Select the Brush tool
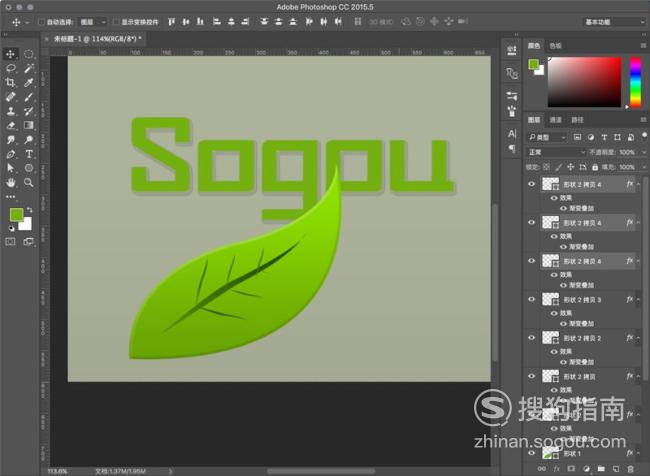This screenshot has height=476, width=650. tap(29, 97)
